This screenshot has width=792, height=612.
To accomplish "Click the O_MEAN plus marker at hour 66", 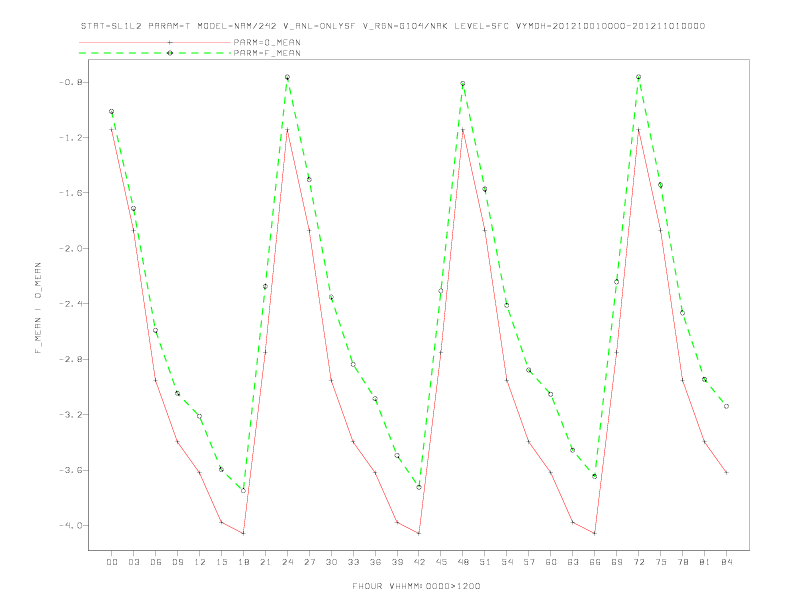I will tap(595, 533).
